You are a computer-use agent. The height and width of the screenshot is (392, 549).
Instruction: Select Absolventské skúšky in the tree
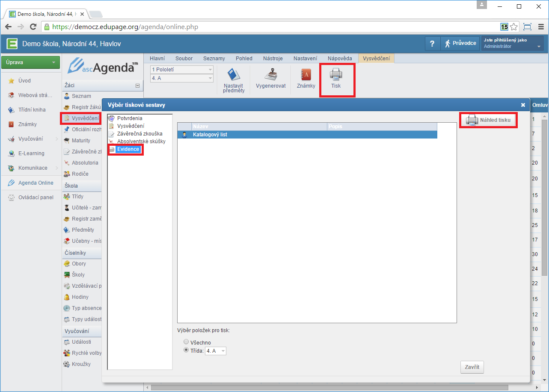coord(141,141)
